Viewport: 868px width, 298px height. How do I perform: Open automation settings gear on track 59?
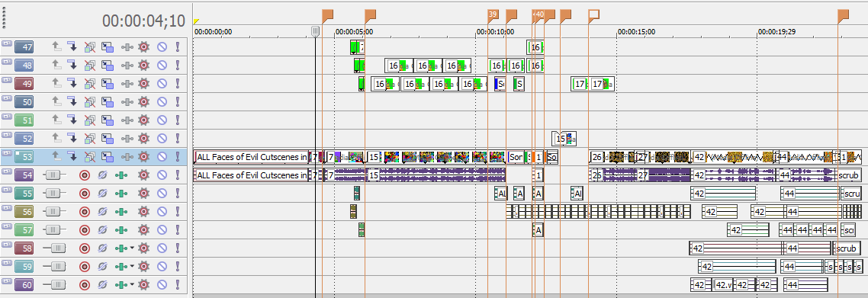[x=144, y=267]
